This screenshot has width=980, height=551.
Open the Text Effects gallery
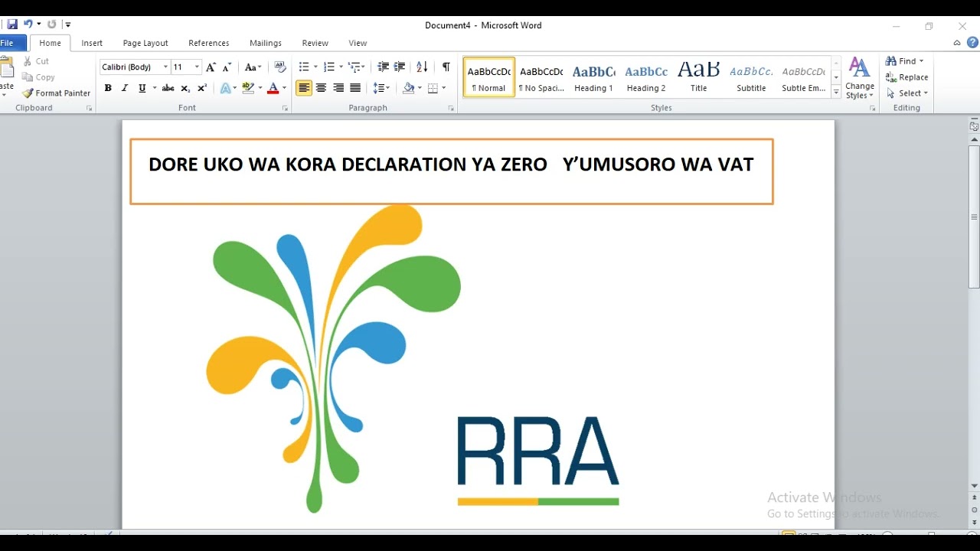coord(227,89)
